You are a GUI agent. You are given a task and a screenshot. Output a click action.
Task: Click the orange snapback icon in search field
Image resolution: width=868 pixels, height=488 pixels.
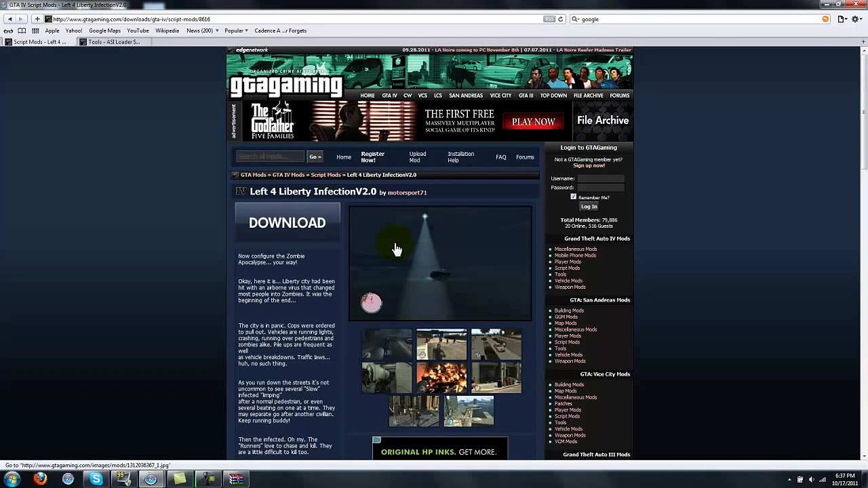pos(825,19)
